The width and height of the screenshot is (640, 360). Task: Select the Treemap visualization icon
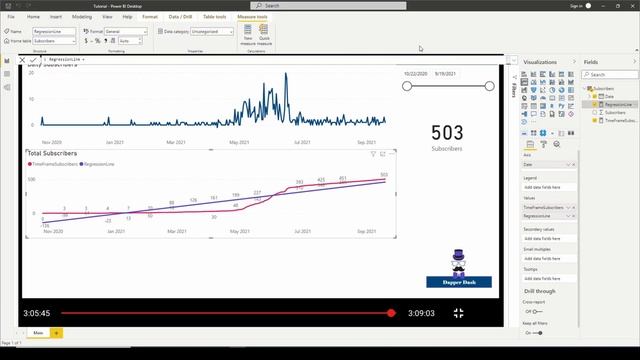(571, 90)
